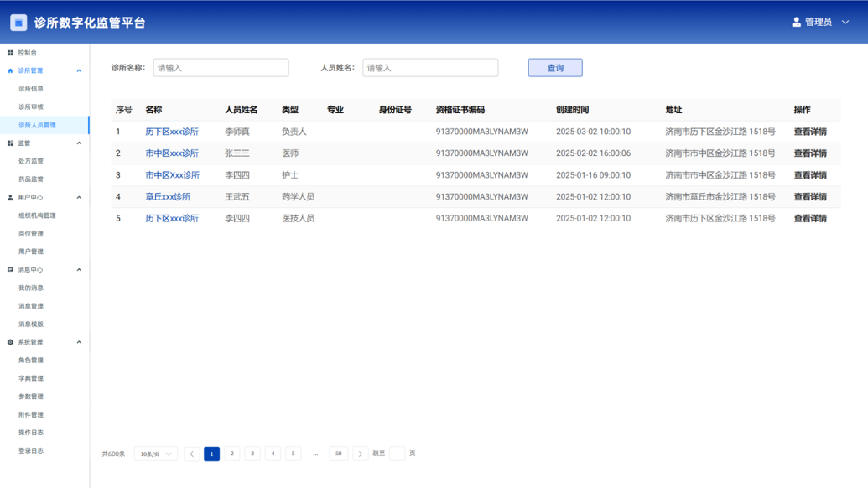Screen dimensions: 868x488
Task: Click 查看详情 for 张三三's row
Action: (x=809, y=153)
